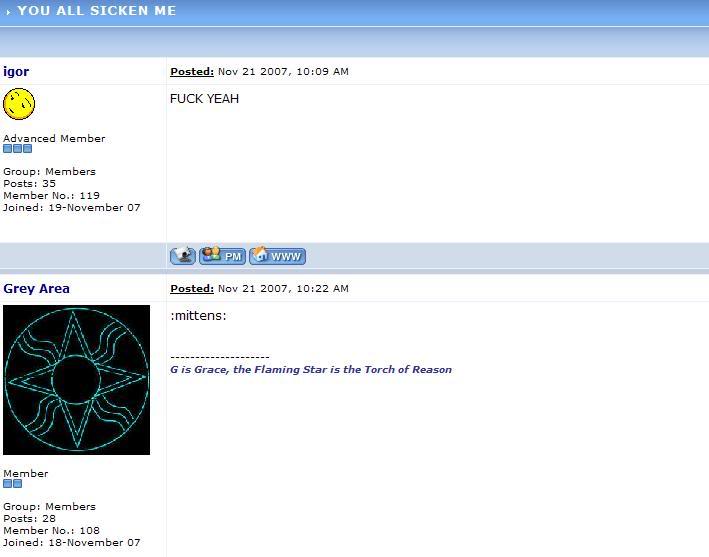Select the ':mittens:' post text

[x=198, y=316]
